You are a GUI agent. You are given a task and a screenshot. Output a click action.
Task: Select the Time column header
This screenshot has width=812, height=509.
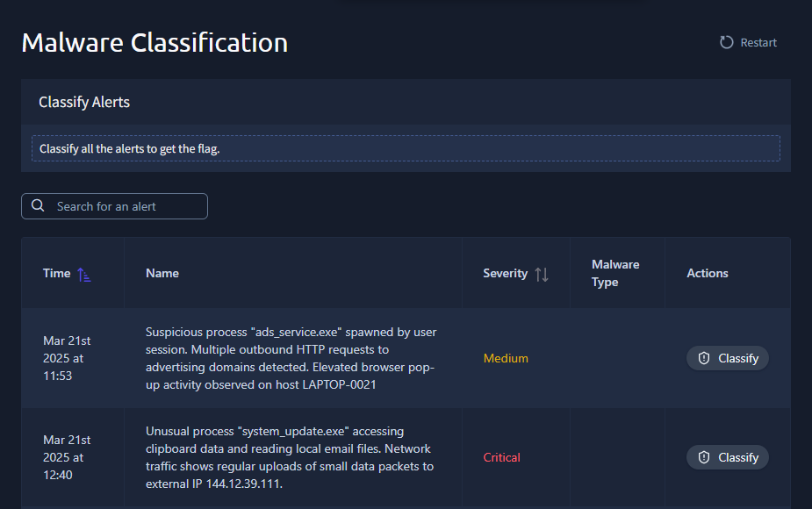tap(57, 273)
